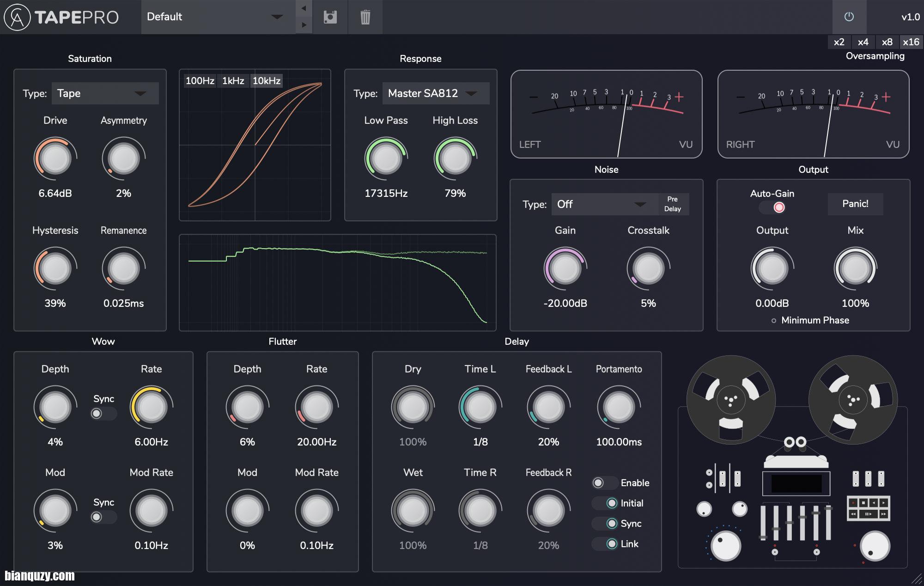This screenshot has width=924, height=586.
Task: Open the Noise Type Off dropdown
Action: (605, 204)
